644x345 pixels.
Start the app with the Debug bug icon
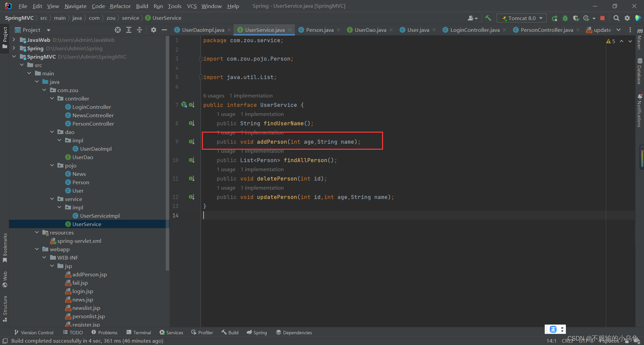click(x=565, y=18)
